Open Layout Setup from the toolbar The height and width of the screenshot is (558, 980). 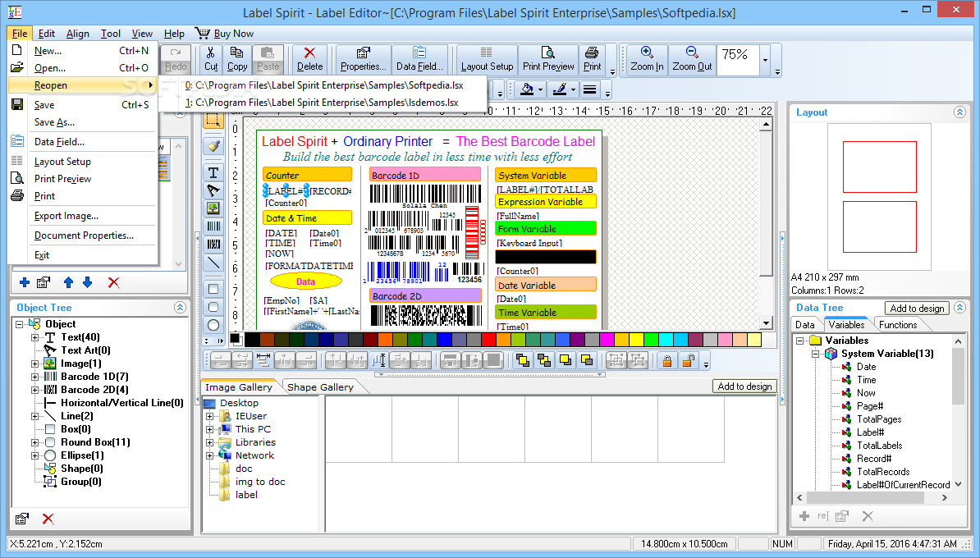tap(487, 59)
